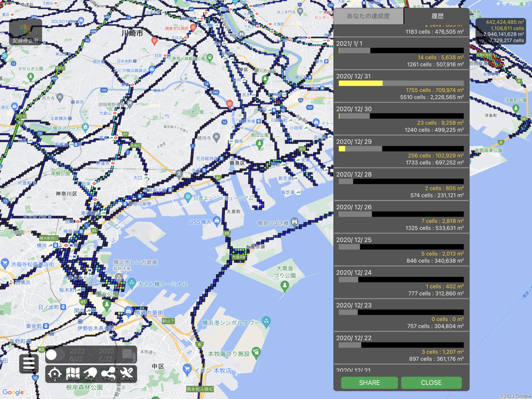
Task: Click the 14 cells : 5,638 m² value
Action: 440,57
